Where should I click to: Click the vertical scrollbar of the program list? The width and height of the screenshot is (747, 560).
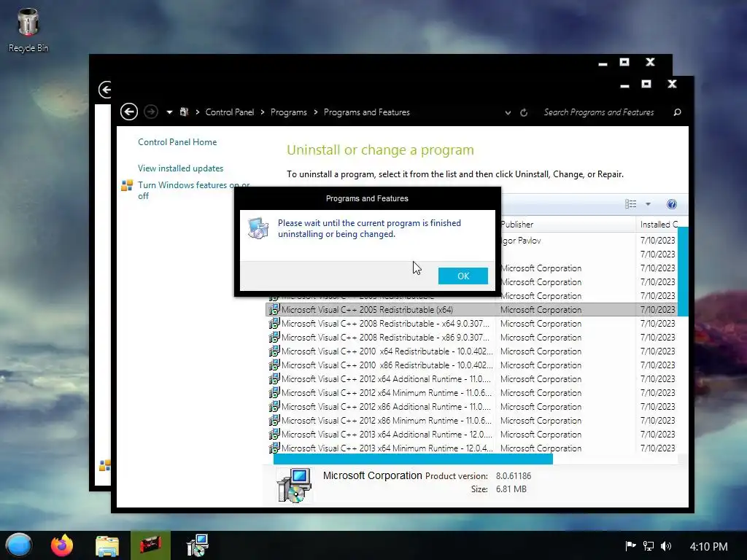coord(683,271)
